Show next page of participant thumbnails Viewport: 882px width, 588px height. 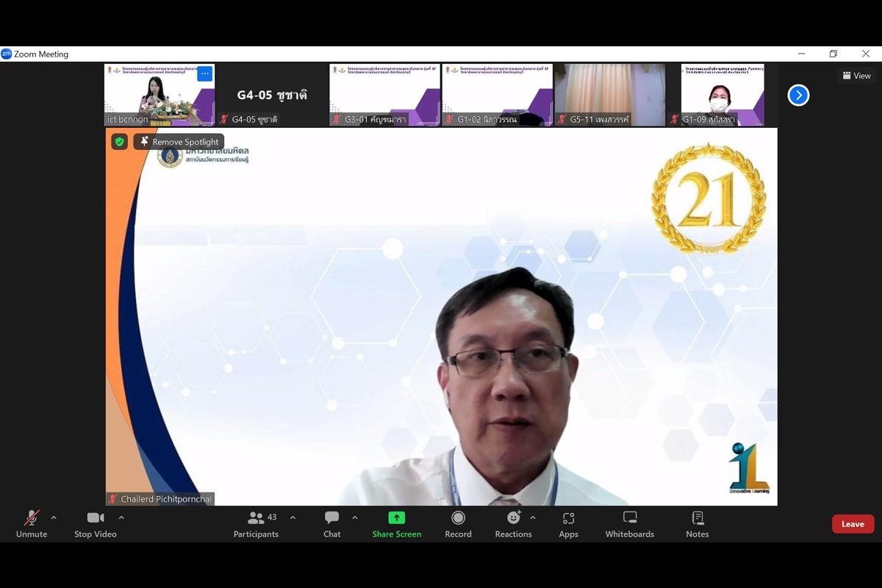798,96
